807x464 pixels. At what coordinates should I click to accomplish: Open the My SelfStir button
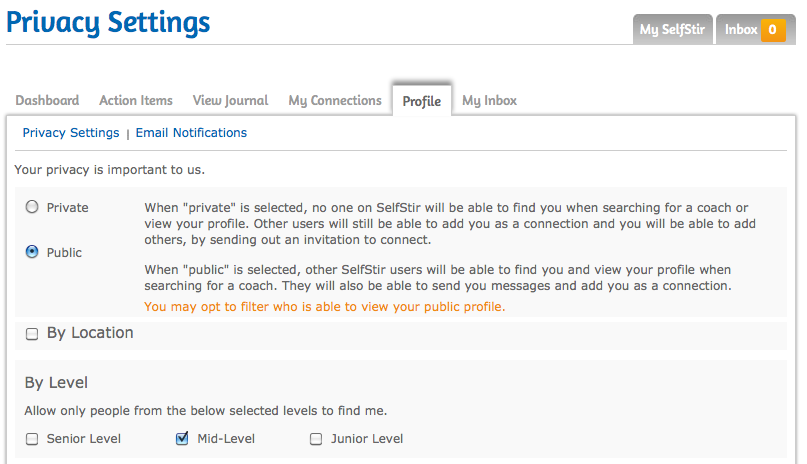(x=672, y=30)
